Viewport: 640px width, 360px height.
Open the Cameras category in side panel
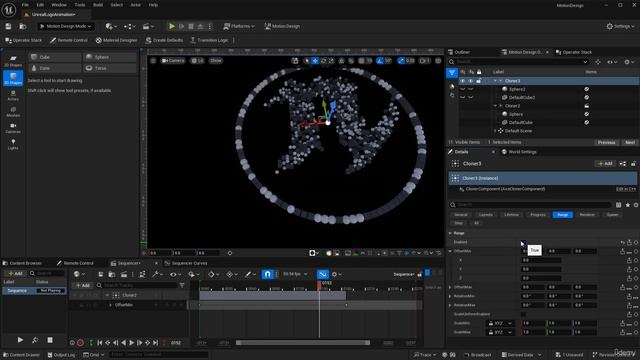(x=13, y=128)
